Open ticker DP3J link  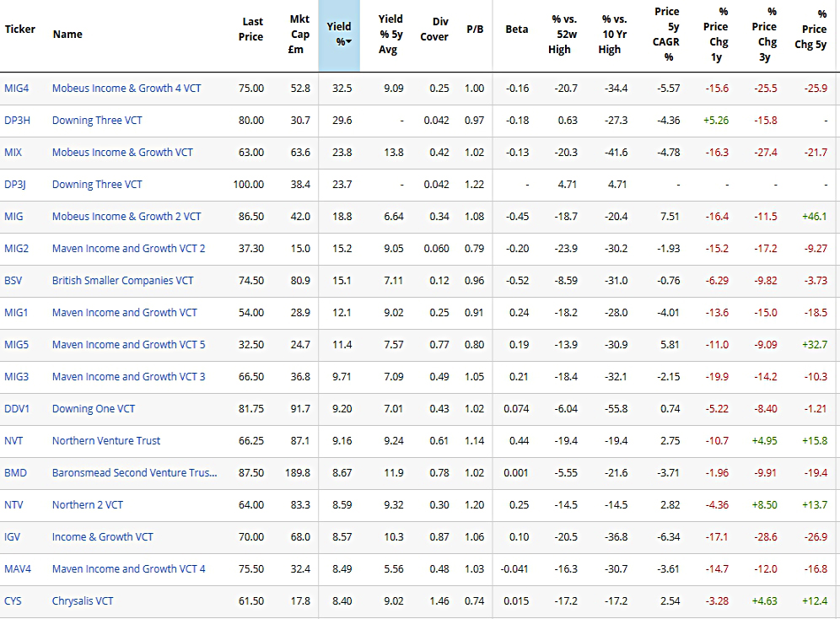[x=15, y=185]
